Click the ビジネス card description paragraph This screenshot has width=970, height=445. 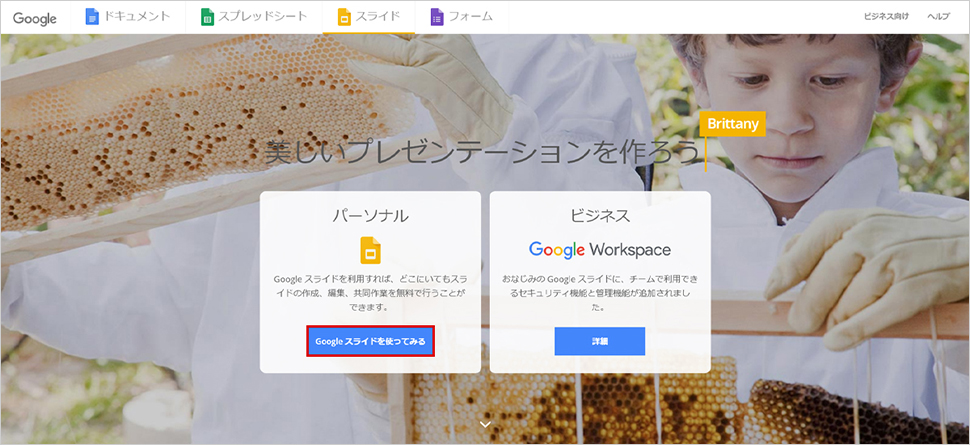pyautogui.click(x=599, y=293)
